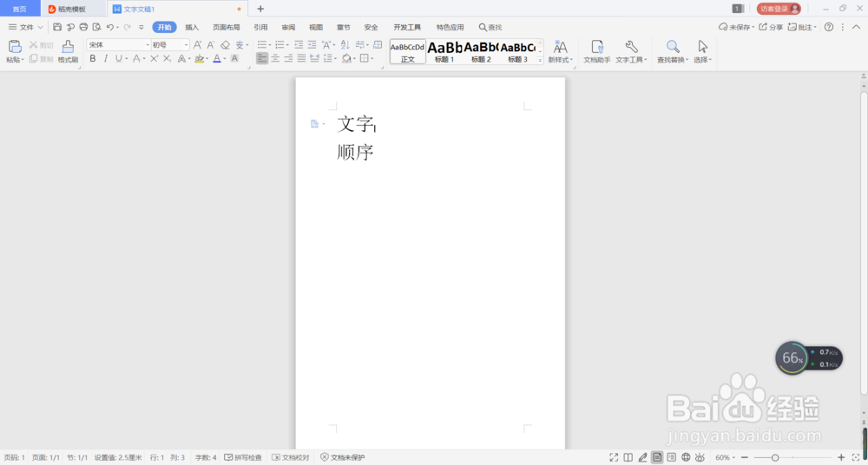Decrease paragraph indent
868x465 pixels.
pos(299,45)
